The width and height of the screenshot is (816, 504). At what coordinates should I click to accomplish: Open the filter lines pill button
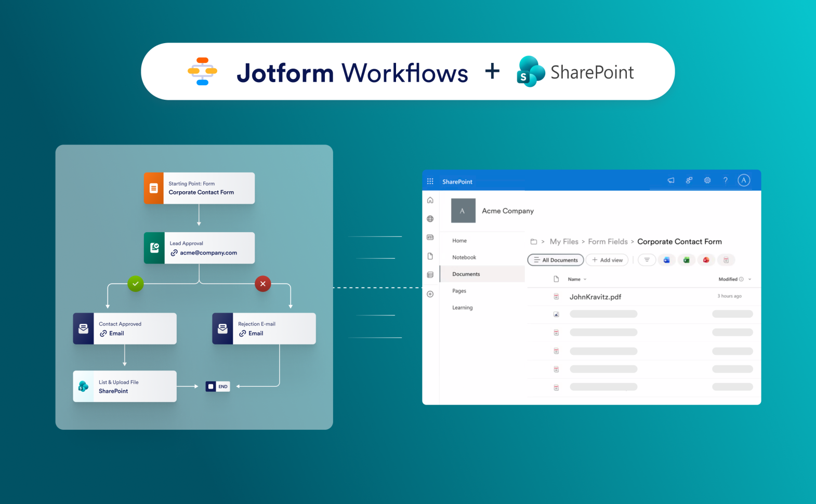(647, 260)
